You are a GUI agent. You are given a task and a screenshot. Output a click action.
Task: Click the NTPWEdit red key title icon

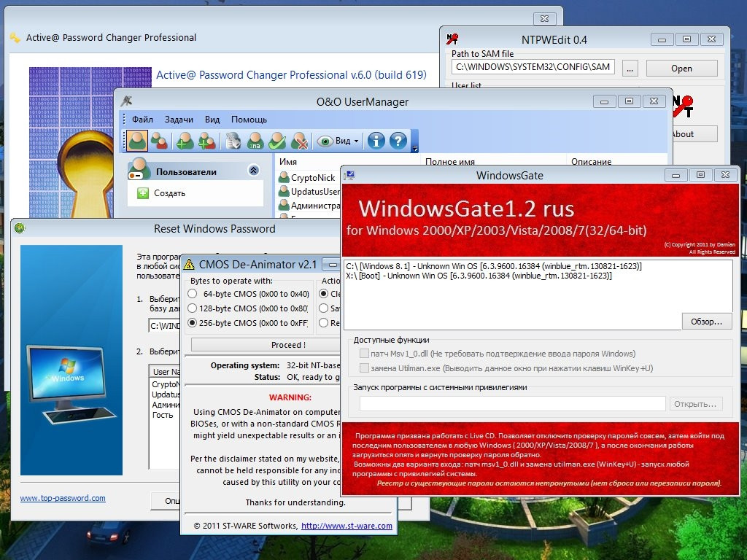tap(452, 39)
